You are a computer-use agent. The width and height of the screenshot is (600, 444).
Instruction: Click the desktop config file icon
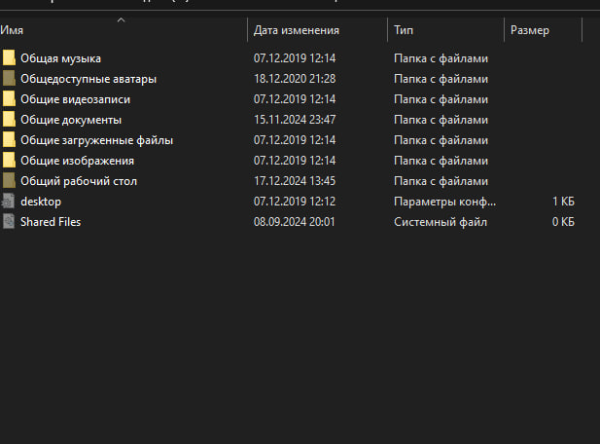pyautogui.click(x=9, y=201)
